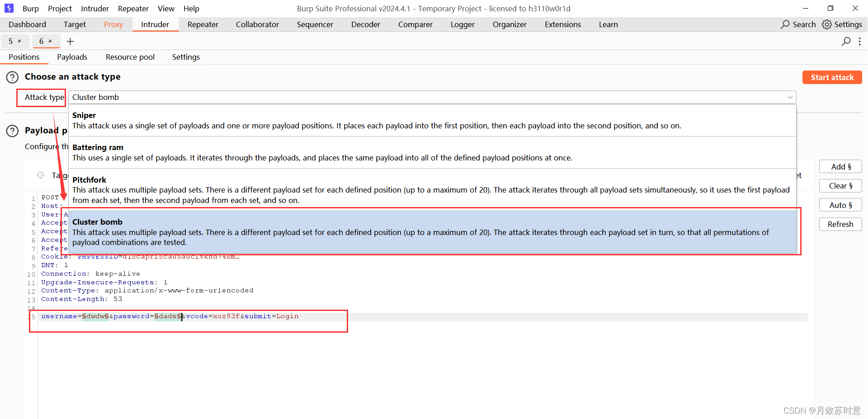Select Cluster bomb attack type
The height and width of the screenshot is (419, 868).
(432, 232)
